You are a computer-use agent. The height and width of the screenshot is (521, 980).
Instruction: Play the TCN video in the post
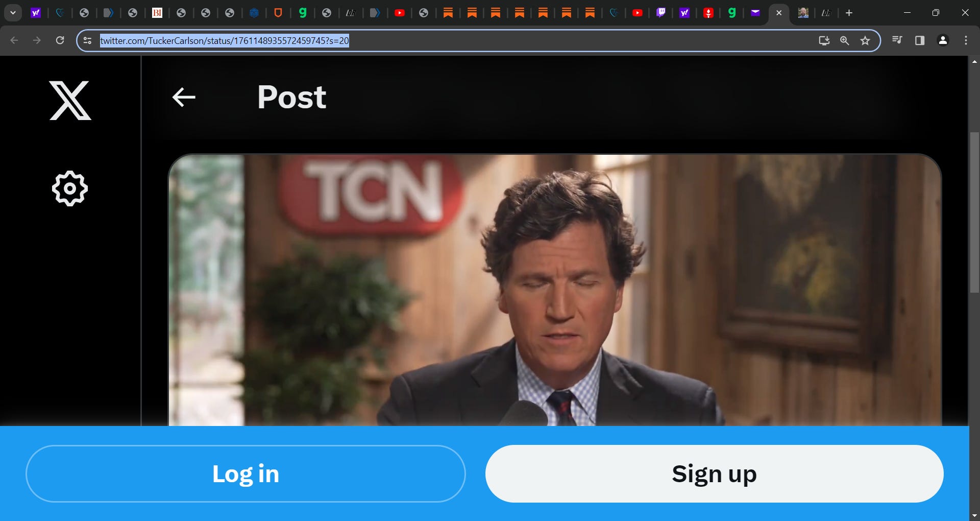coord(555,290)
